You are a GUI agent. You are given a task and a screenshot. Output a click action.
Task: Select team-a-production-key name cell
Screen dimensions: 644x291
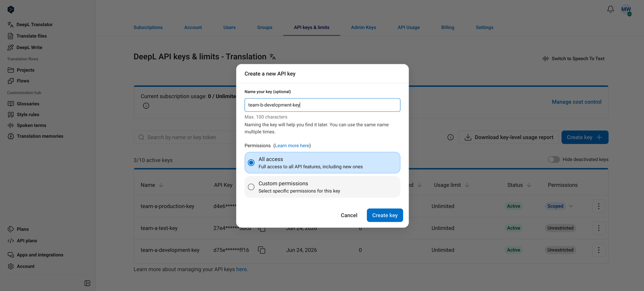tap(167, 206)
